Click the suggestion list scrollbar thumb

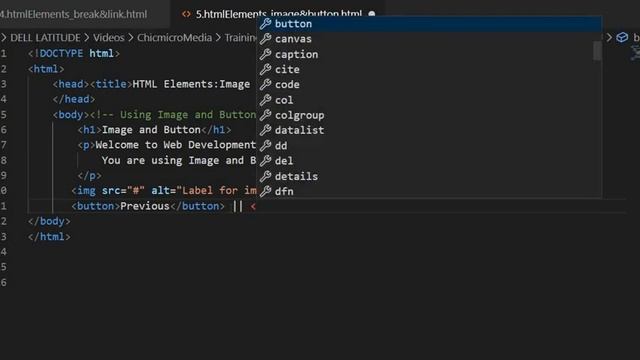(x=597, y=51)
